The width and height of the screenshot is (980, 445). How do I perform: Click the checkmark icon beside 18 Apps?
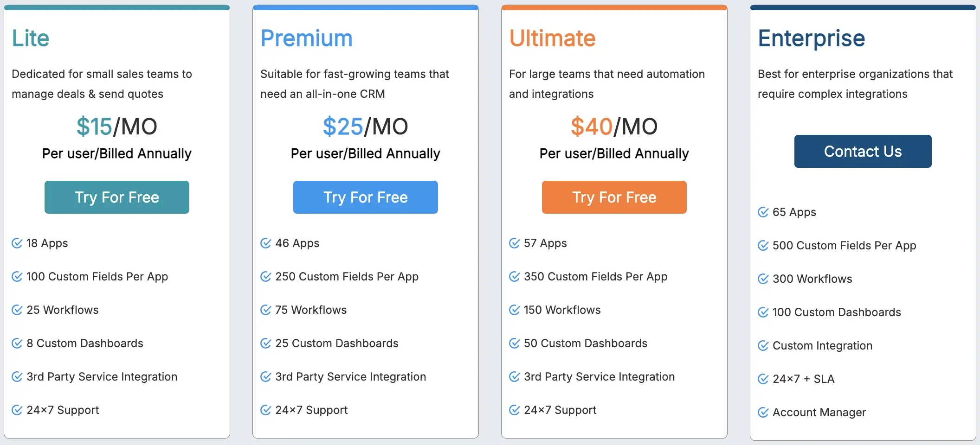[17, 243]
